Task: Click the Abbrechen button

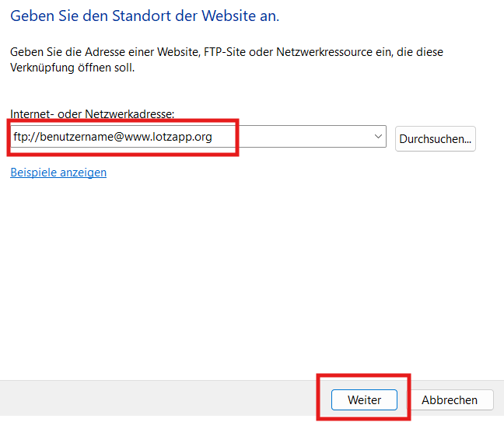Action: pyautogui.click(x=450, y=399)
